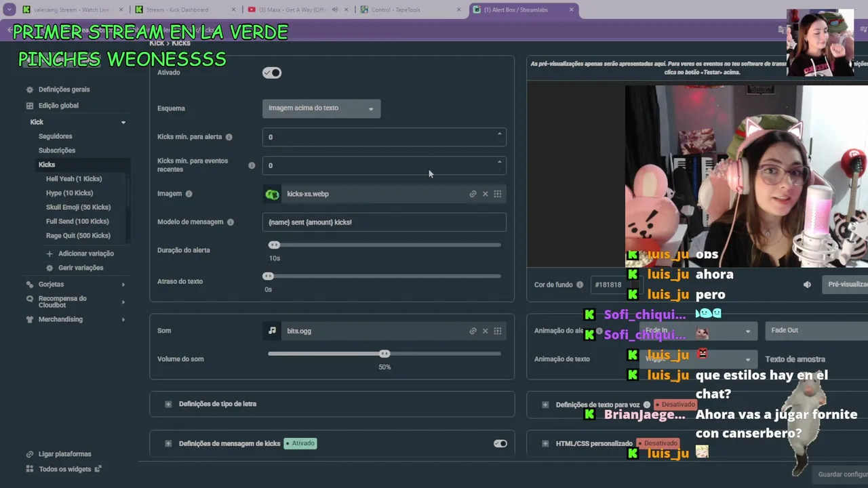Click the info icon beside Cor de fundo
This screenshot has width=868, height=488.
(579, 285)
